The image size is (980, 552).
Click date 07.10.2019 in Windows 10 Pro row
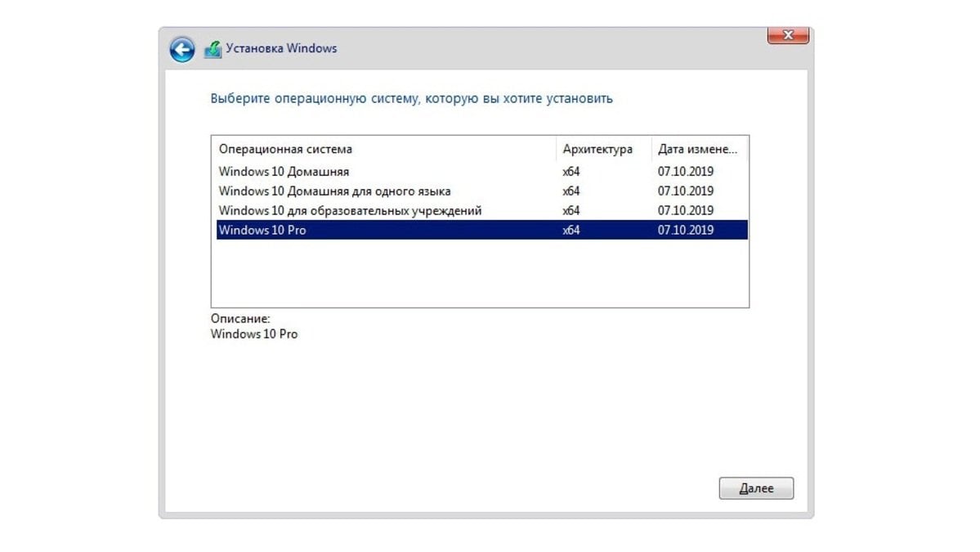click(685, 230)
